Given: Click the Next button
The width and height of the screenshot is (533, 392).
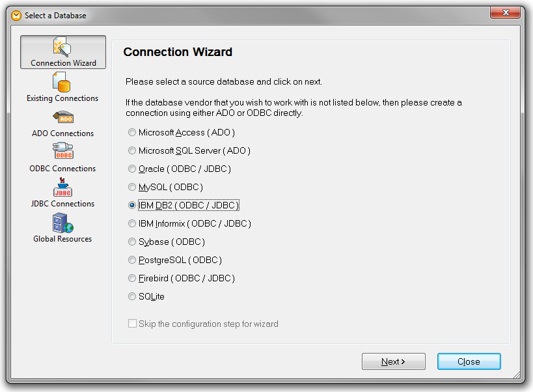Looking at the screenshot, I should (393, 361).
